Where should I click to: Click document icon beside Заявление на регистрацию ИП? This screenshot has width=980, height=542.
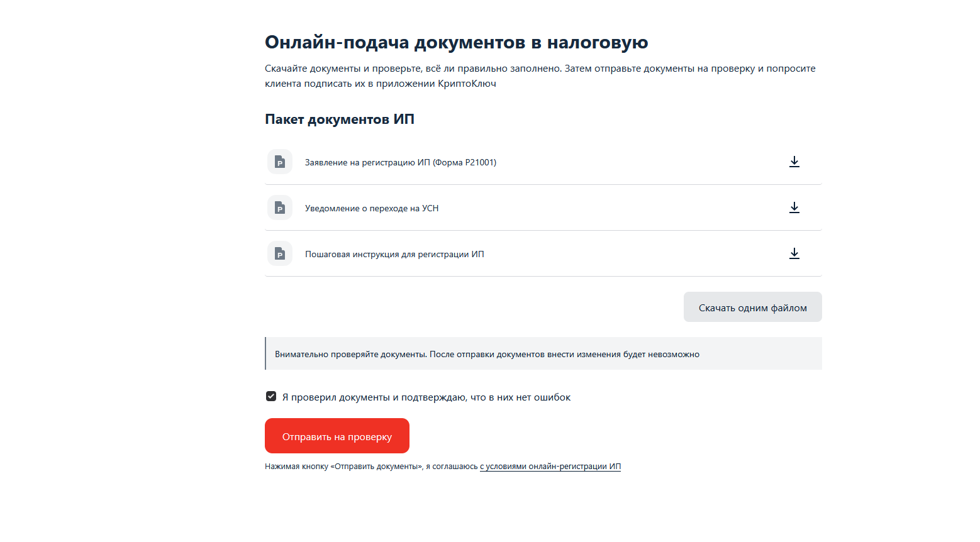coord(280,162)
